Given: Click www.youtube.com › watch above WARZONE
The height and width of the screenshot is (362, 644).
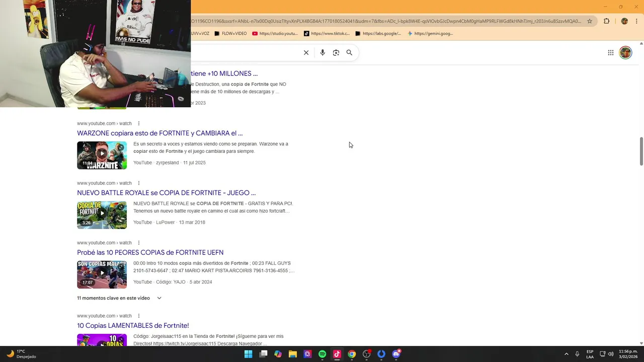Looking at the screenshot, I should (104, 124).
